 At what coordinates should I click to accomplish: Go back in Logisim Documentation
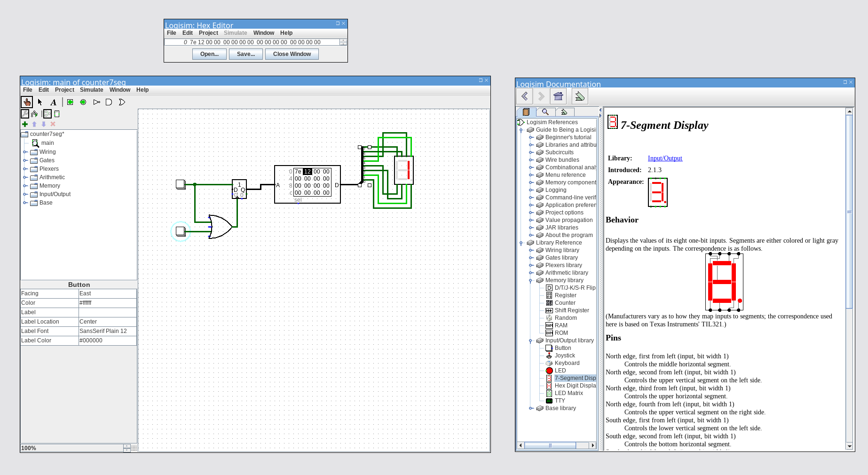click(524, 96)
